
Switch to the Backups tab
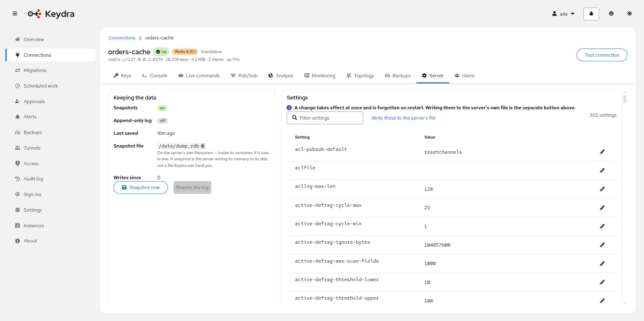coord(398,76)
